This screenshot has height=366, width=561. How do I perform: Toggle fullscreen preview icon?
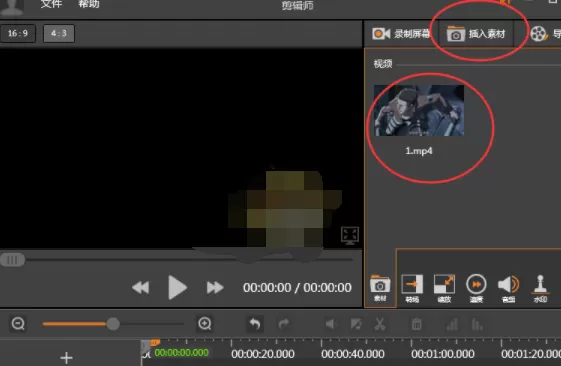(350, 235)
